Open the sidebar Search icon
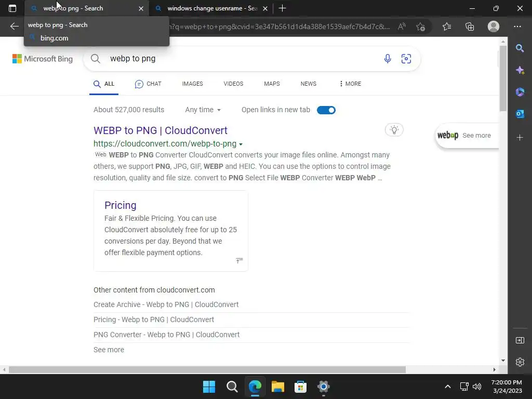The height and width of the screenshot is (399, 532). click(520, 48)
